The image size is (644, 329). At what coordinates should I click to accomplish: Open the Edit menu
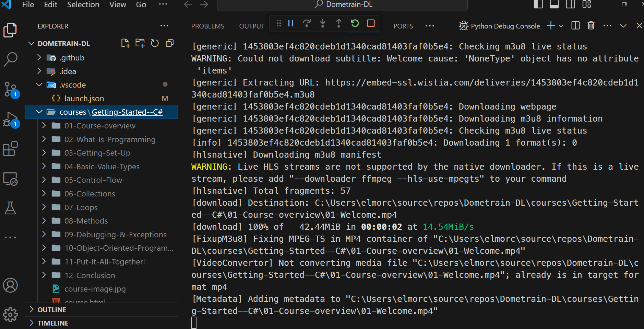(x=50, y=4)
